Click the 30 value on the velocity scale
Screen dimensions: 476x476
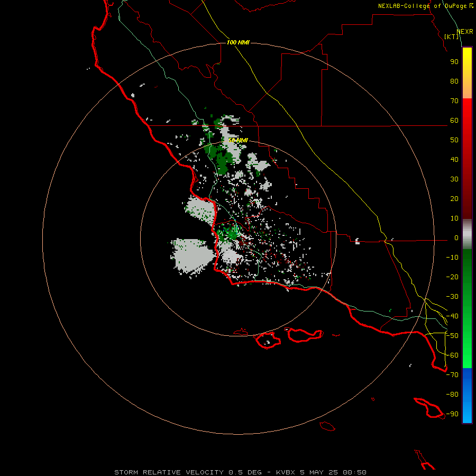pos(454,179)
